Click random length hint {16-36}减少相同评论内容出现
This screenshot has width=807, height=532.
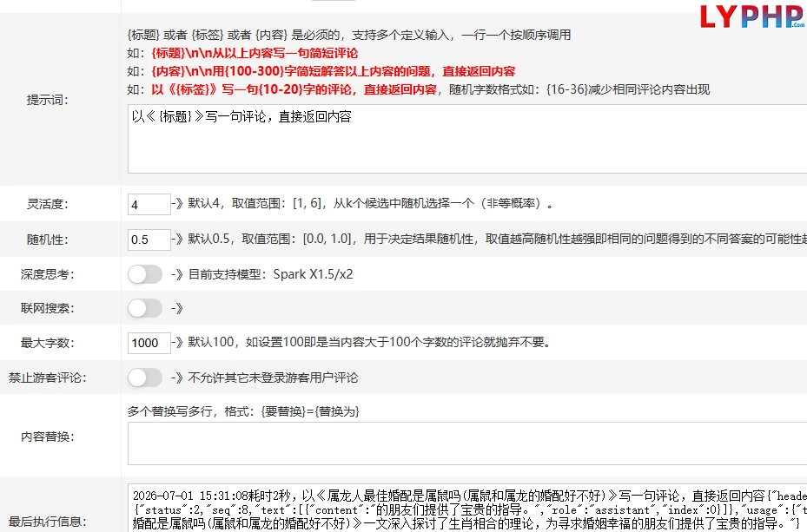[628, 89]
